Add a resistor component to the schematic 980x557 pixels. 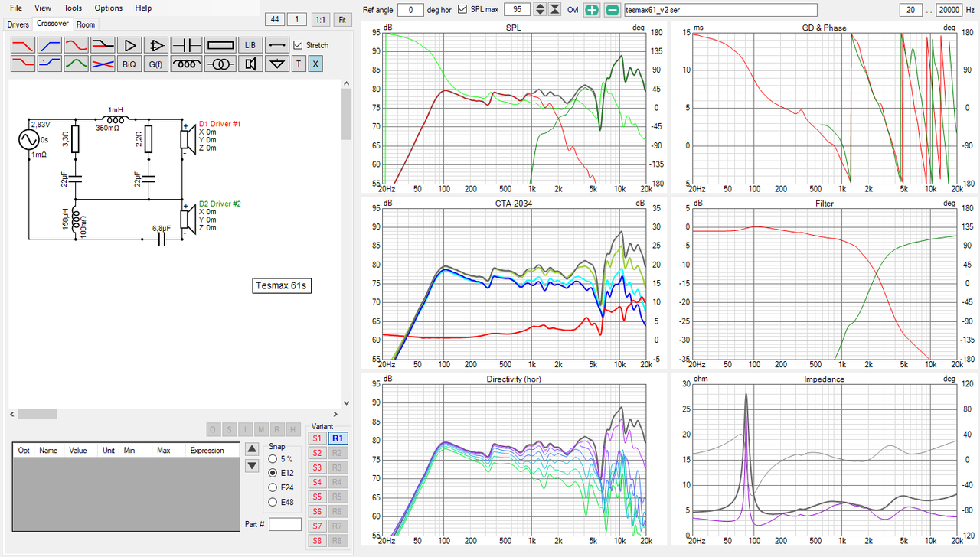pyautogui.click(x=220, y=45)
